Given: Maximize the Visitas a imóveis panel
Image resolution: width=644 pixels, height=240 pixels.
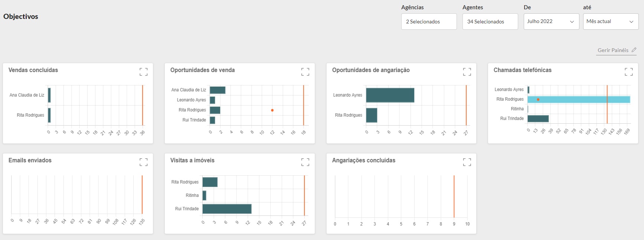Looking at the screenshot, I should (x=305, y=162).
